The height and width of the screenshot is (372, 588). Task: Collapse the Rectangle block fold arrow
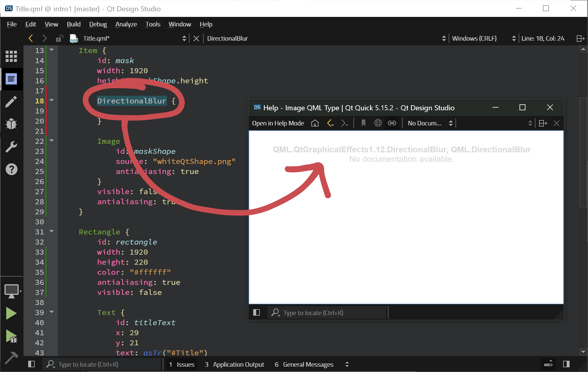point(52,231)
